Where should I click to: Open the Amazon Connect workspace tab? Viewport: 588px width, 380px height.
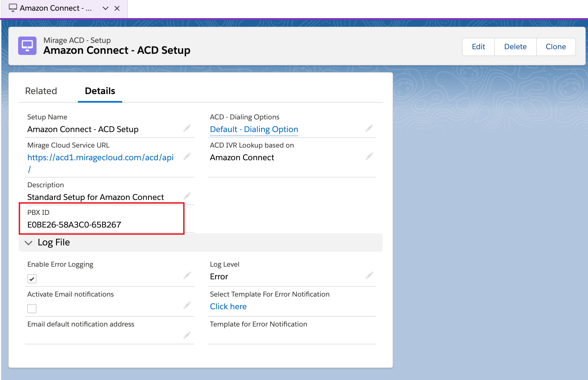tap(56, 8)
